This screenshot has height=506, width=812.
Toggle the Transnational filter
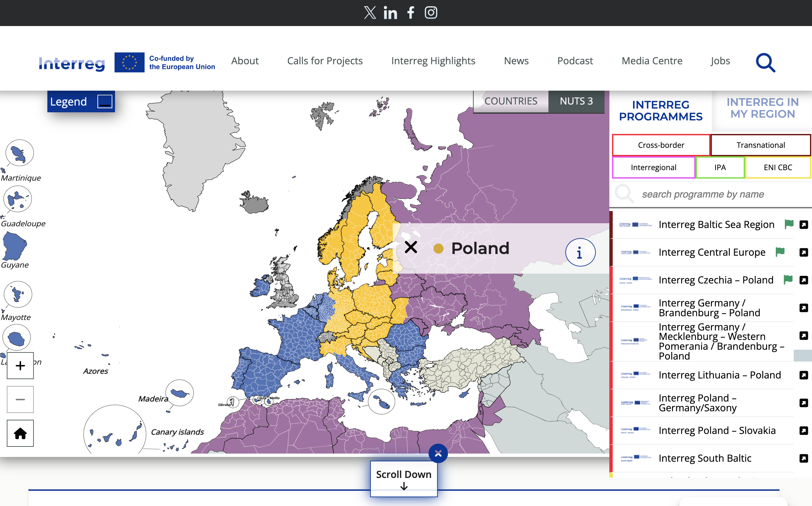pos(761,145)
